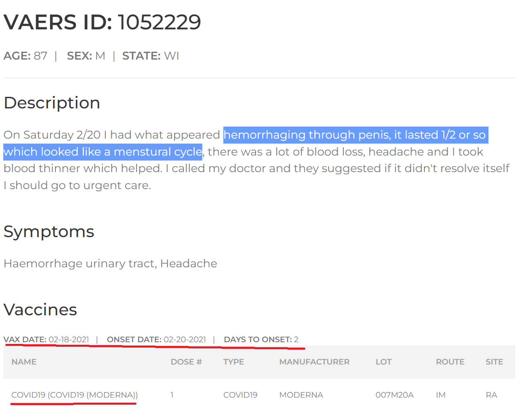Select the SEX: M label
This screenshot has height=420, width=529.
pyautogui.click(x=86, y=56)
